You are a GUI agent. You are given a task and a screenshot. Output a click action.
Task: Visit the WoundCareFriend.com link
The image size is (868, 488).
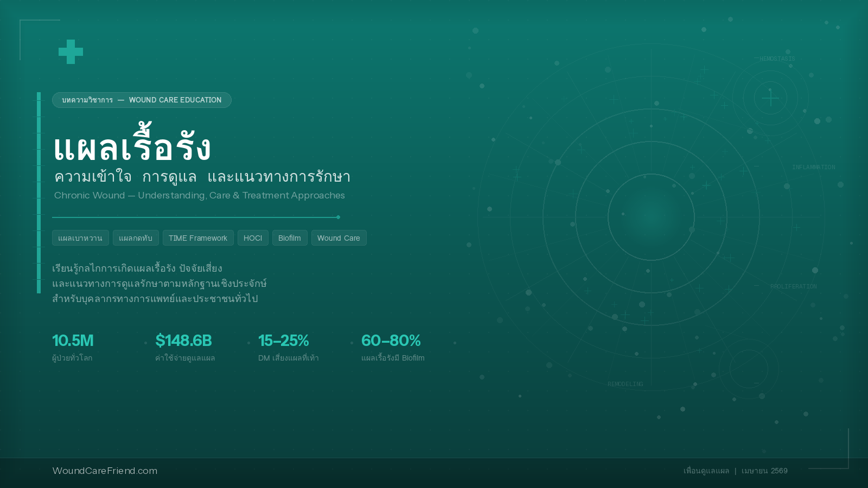[105, 471]
